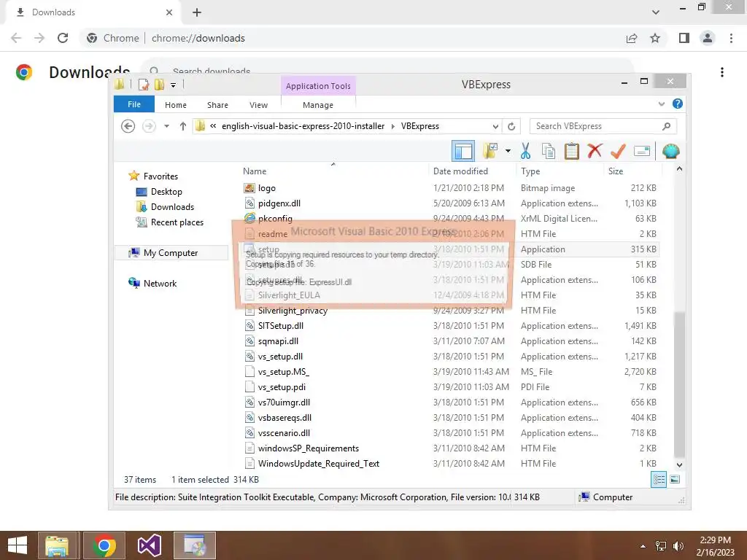Expand the address bar history dropdown
The width and height of the screenshot is (747, 560).
tap(495, 126)
